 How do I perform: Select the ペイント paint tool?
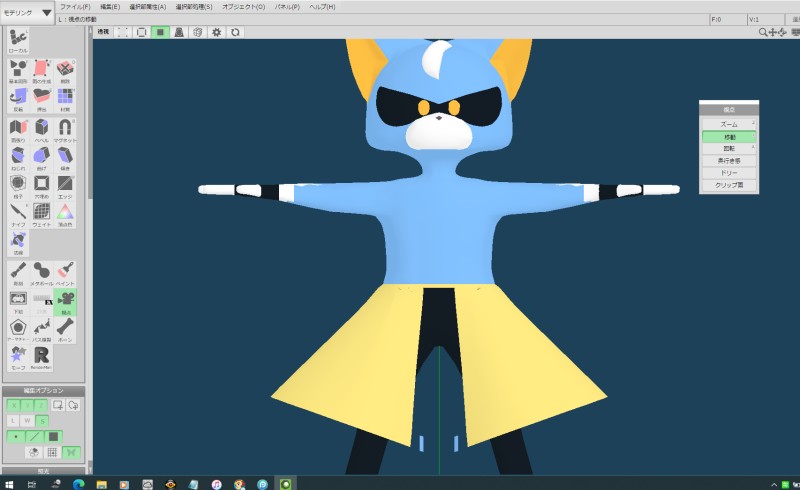coord(65,274)
